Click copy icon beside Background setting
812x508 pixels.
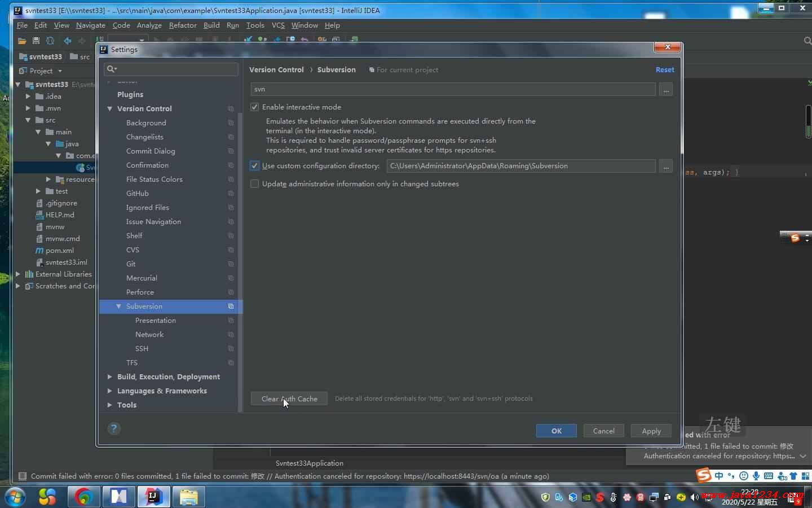(231, 123)
